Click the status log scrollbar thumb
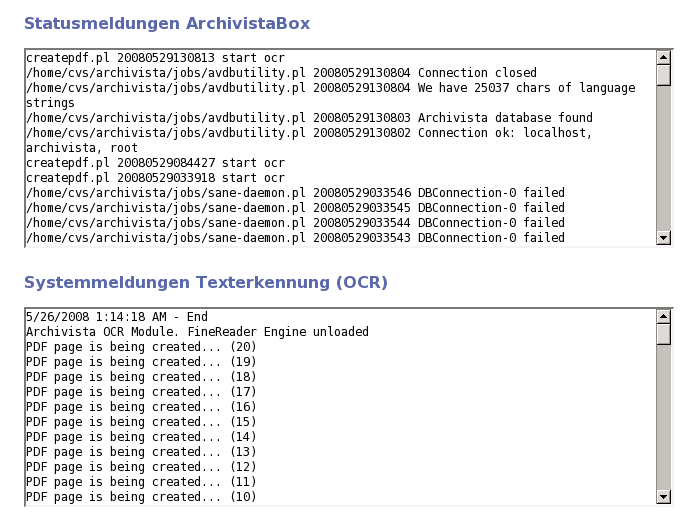 coord(663,75)
